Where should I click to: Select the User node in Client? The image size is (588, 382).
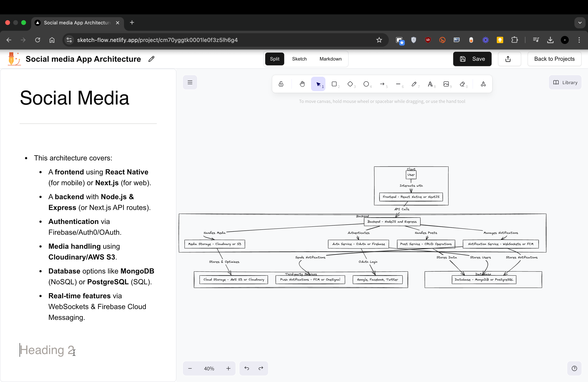(x=411, y=175)
